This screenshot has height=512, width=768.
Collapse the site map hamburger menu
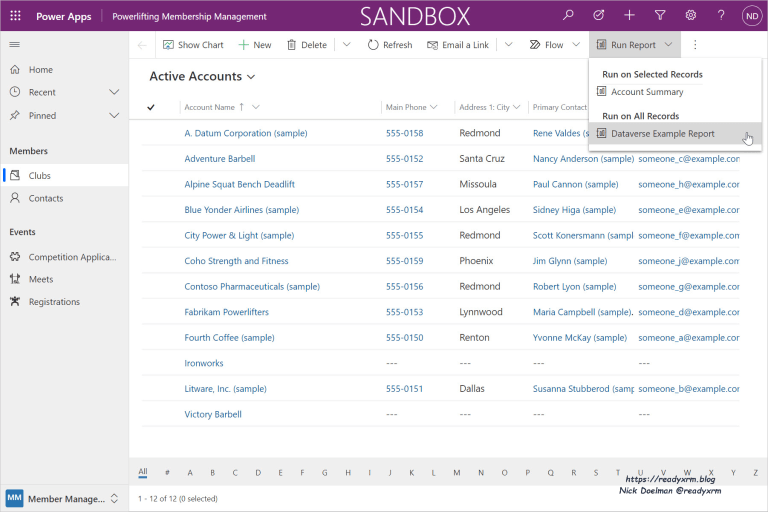[15, 45]
